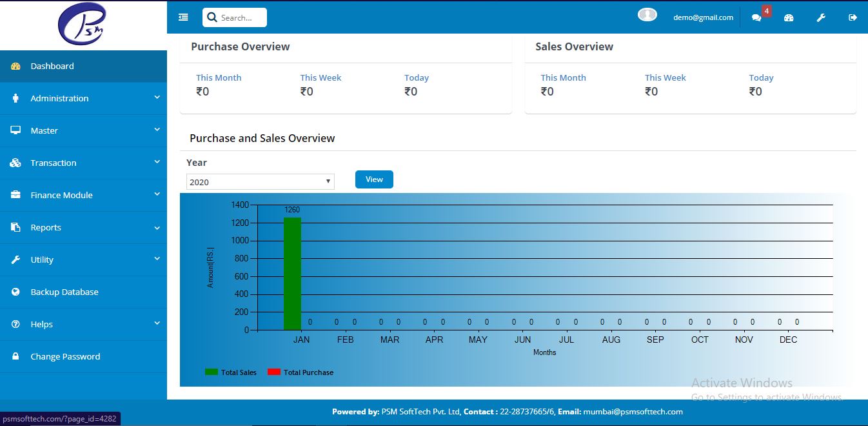
Task: Select Dashboard in the sidebar
Action: 83,66
